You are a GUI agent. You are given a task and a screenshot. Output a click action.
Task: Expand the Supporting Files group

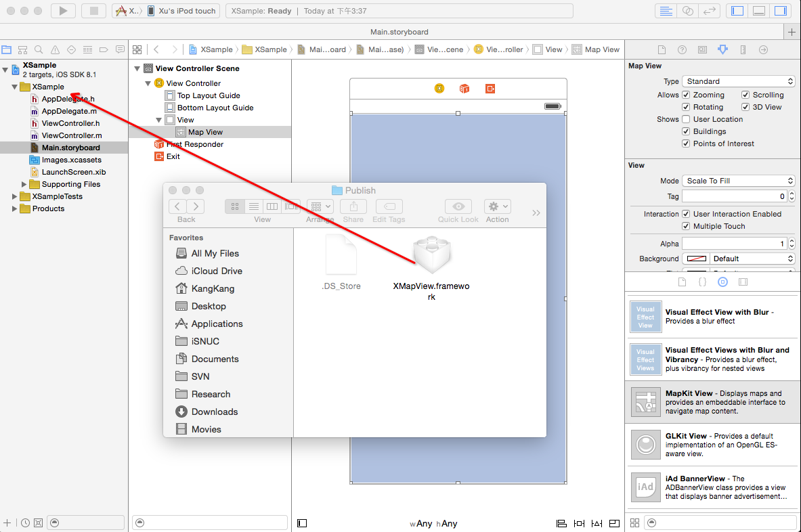click(x=25, y=184)
